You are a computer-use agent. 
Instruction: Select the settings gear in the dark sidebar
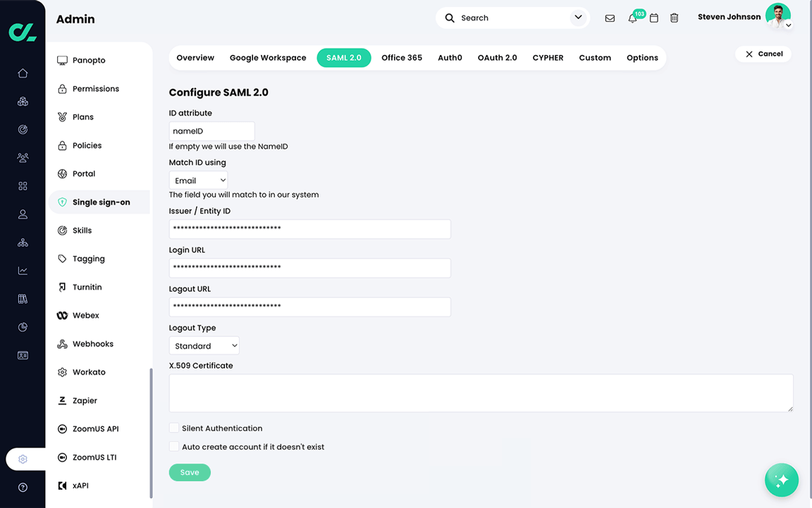(22, 459)
